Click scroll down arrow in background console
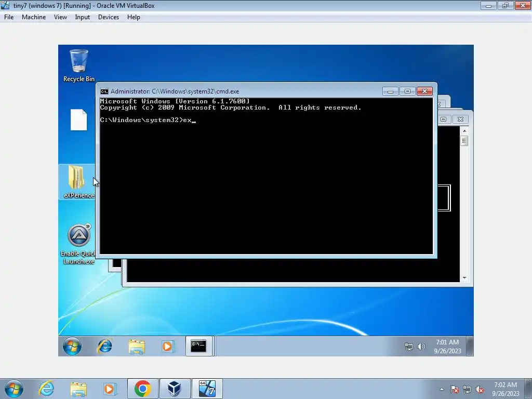 (x=464, y=278)
